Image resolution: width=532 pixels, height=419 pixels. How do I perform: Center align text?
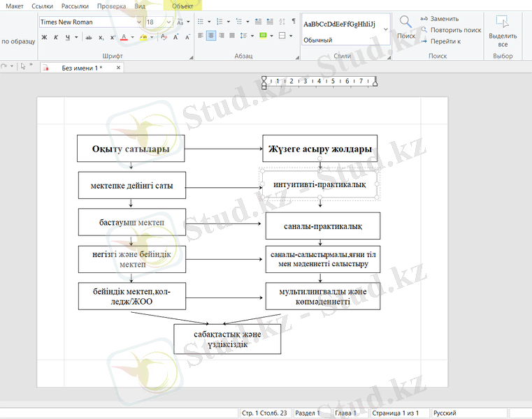coord(211,36)
